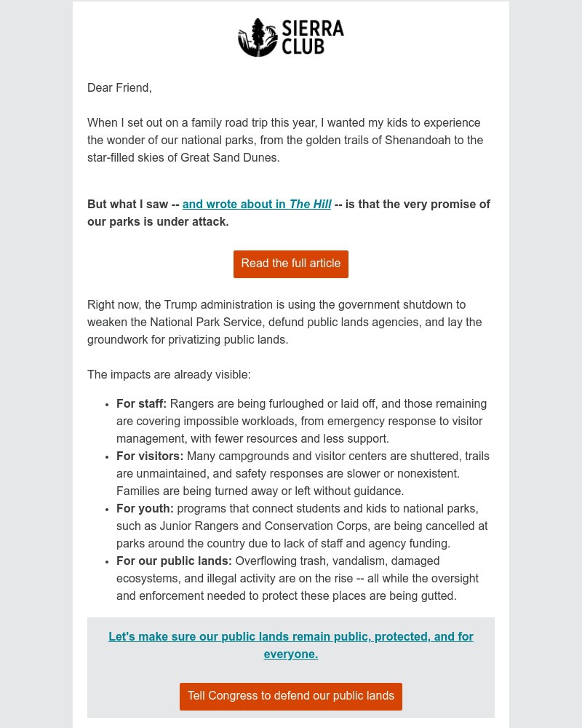Click the 'For staff:' bullet heading
Viewport: 582px width, 728px height.
tap(141, 404)
